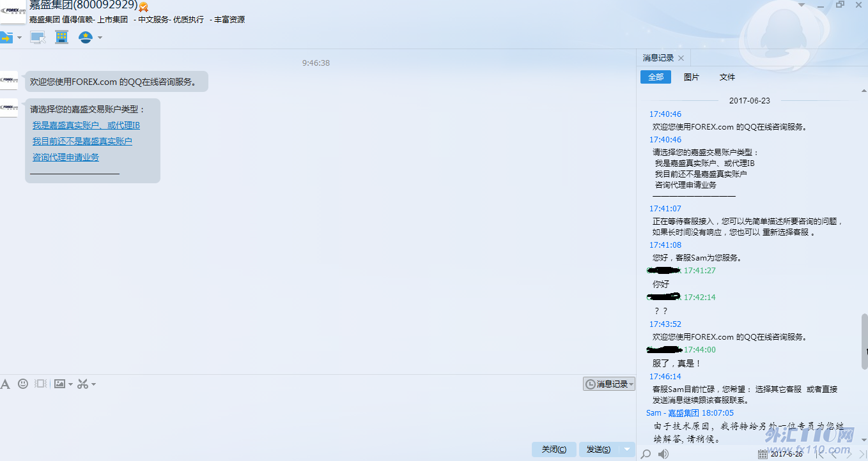Open the send file folder icon
Screen dimensions: 868x461
(6, 38)
